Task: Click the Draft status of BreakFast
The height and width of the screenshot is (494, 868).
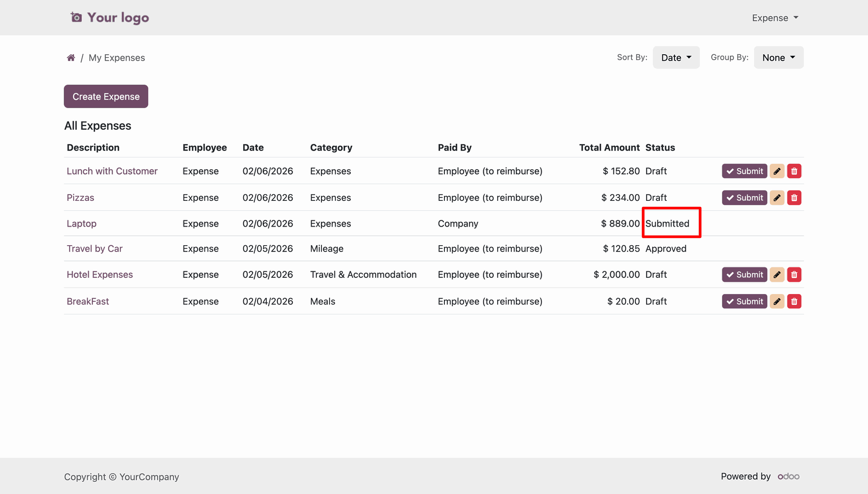Action: pyautogui.click(x=656, y=301)
